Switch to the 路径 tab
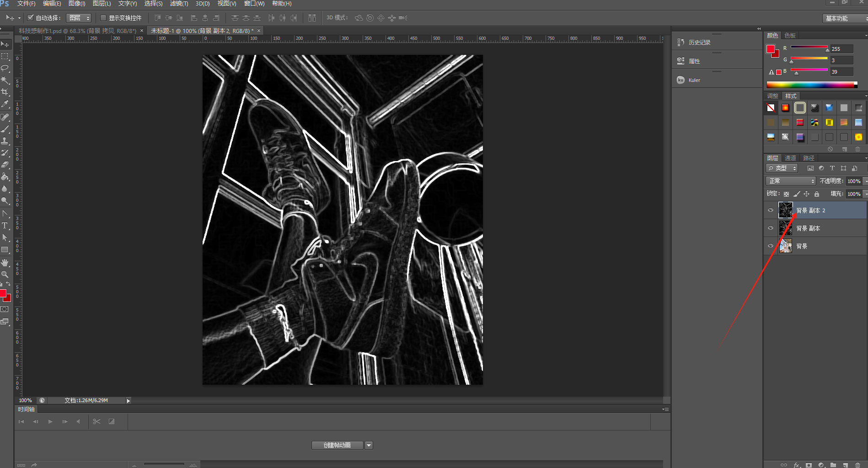868x468 pixels. tap(809, 158)
